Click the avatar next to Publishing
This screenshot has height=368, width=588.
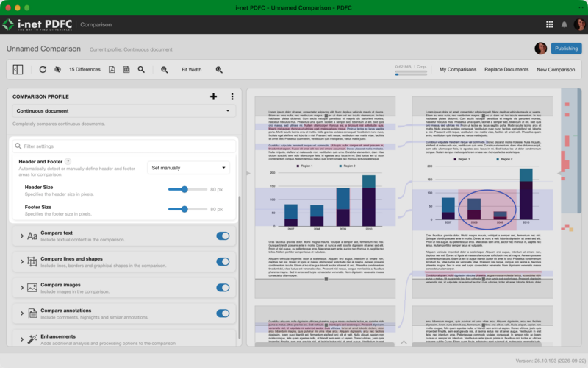[x=540, y=49]
